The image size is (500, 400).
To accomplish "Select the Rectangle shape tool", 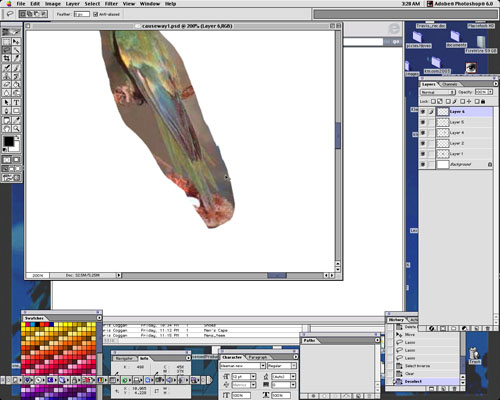I will (16, 111).
